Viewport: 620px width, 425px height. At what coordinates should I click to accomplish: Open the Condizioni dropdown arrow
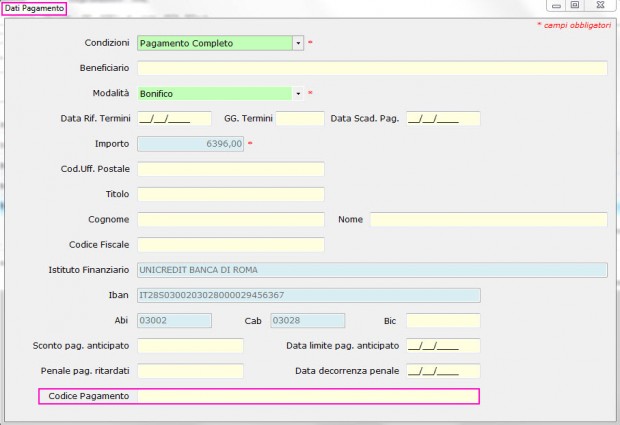click(x=298, y=43)
